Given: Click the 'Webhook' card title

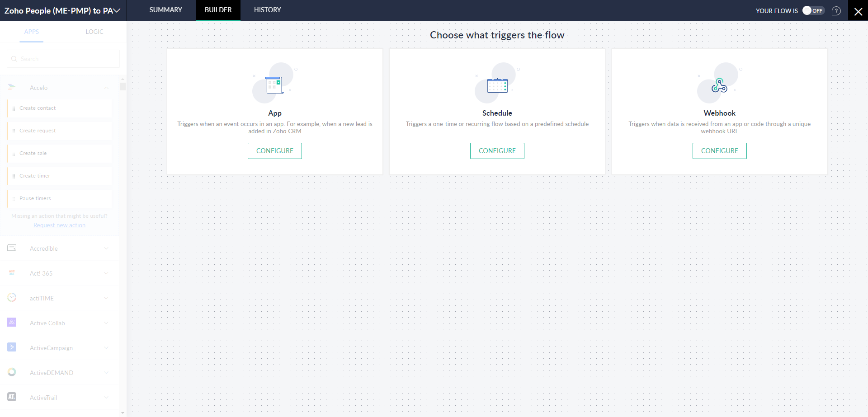Looking at the screenshot, I should [720, 113].
